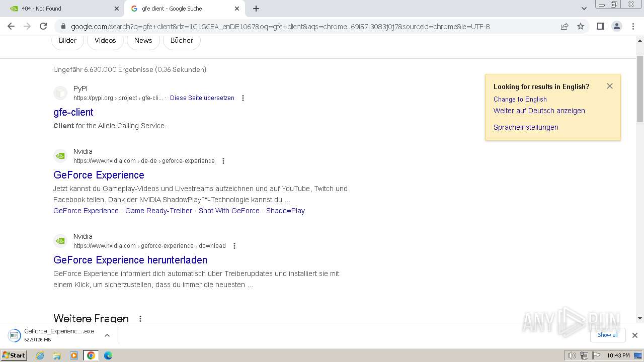This screenshot has width=644, height=362.
Task: Click the Nvidia favicon of GeForce Experience result
Action: [60, 156]
